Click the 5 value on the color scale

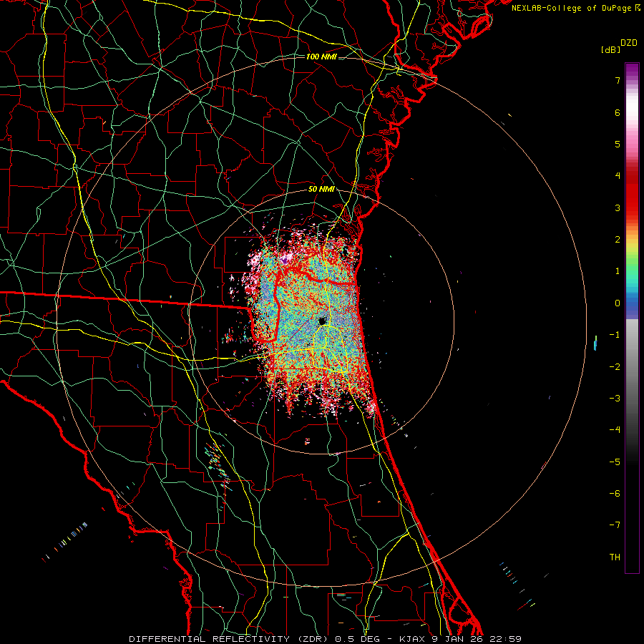tap(618, 144)
